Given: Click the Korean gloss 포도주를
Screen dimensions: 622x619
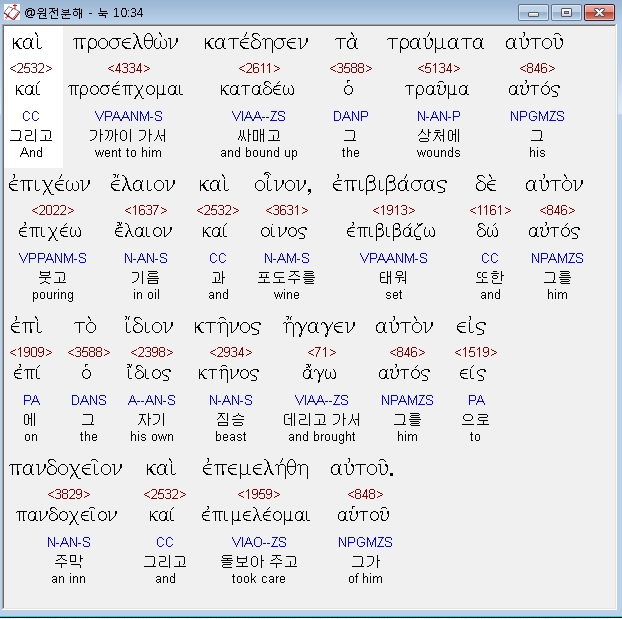Looking at the screenshot, I should tap(286, 277).
